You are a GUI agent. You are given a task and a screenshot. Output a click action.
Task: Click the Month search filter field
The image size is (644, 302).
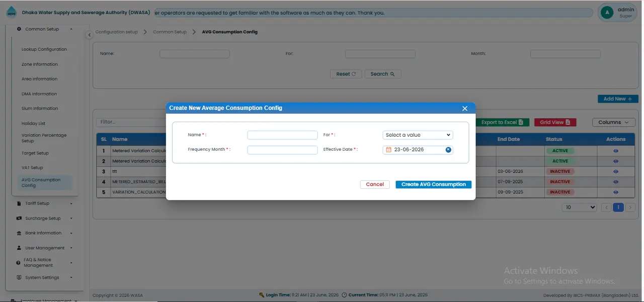[566, 54]
